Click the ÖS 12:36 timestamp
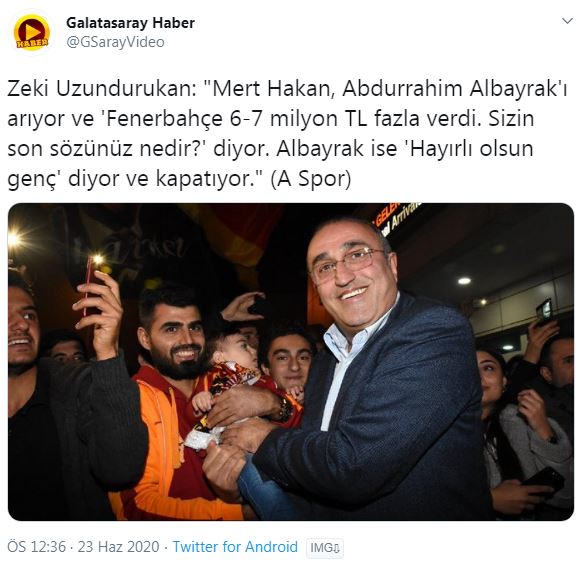 tap(36, 547)
